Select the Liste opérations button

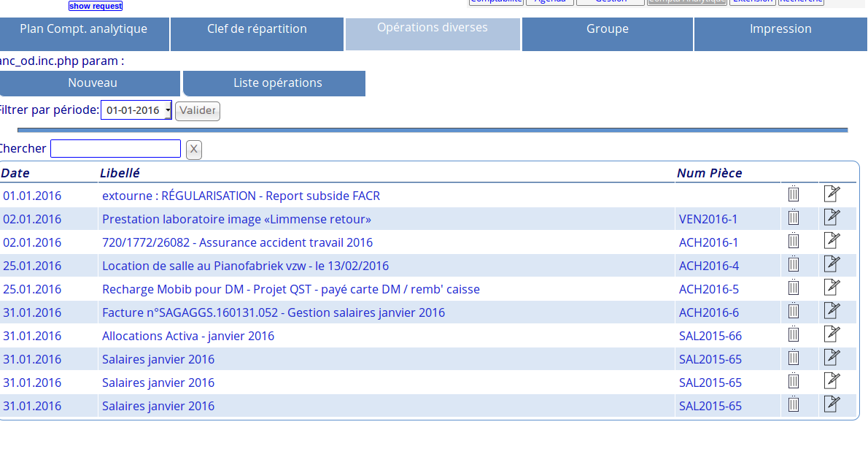pyautogui.click(x=277, y=83)
